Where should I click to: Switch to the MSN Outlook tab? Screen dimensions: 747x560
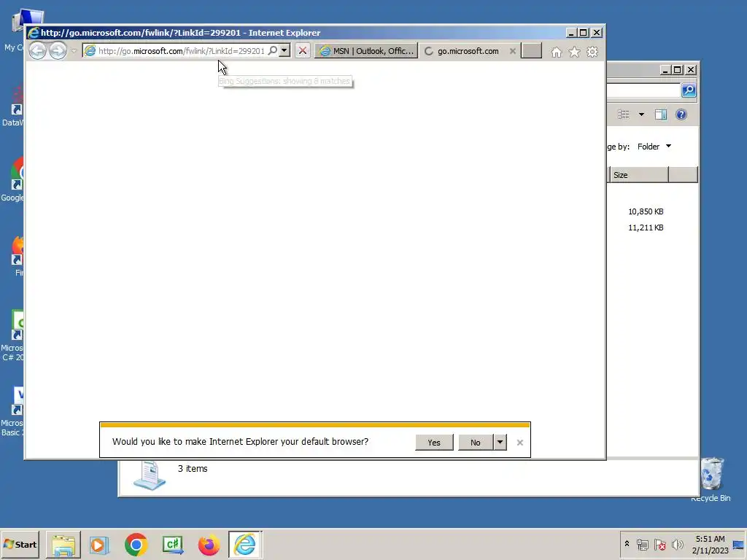point(366,51)
